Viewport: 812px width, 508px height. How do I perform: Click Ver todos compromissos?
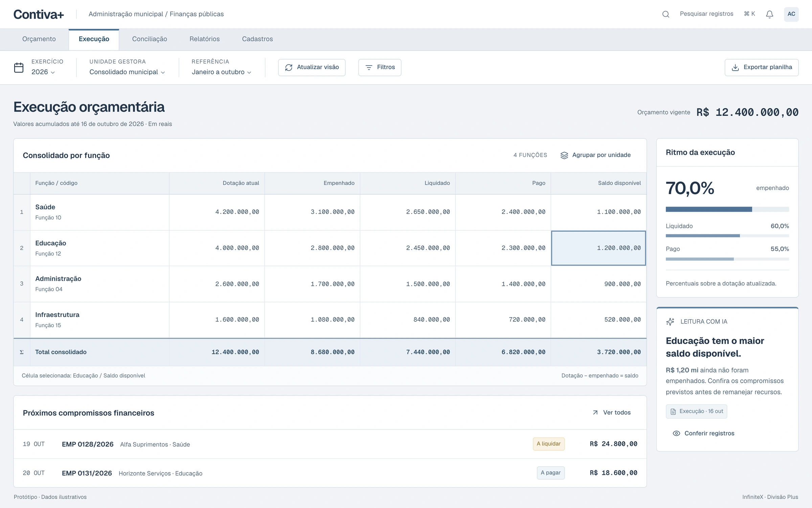point(612,412)
